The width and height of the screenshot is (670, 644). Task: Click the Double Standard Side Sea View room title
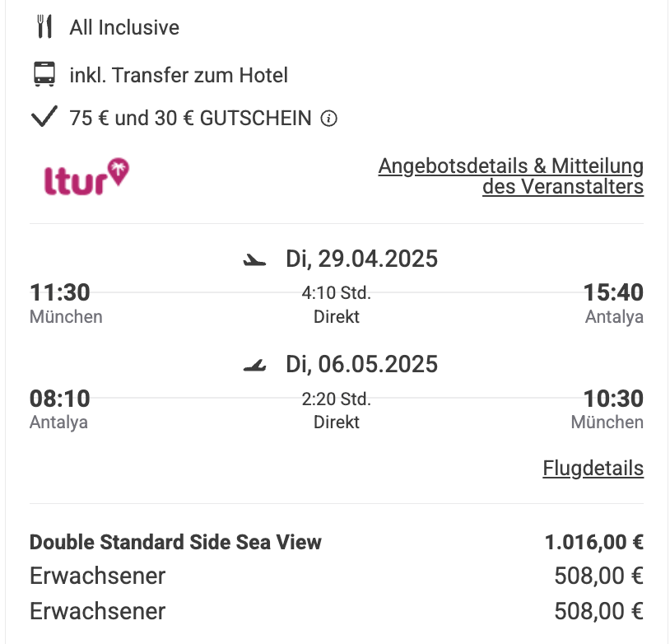tap(175, 542)
